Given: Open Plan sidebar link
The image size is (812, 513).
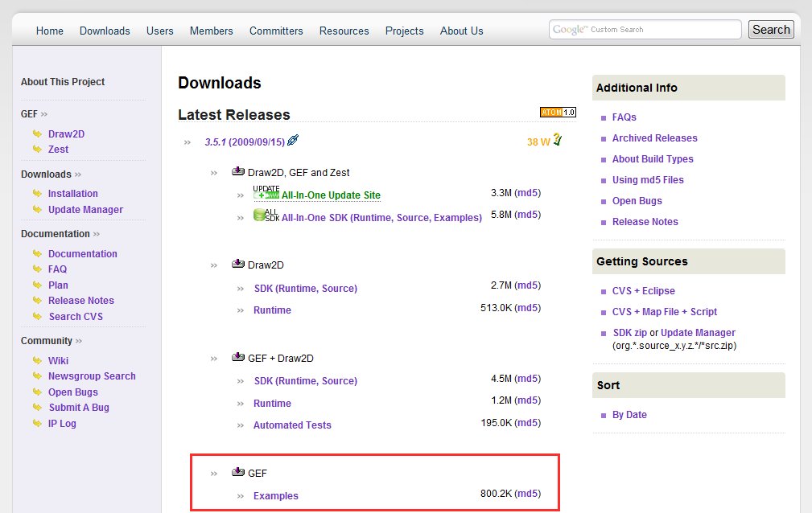Looking at the screenshot, I should pyautogui.click(x=58, y=285).
